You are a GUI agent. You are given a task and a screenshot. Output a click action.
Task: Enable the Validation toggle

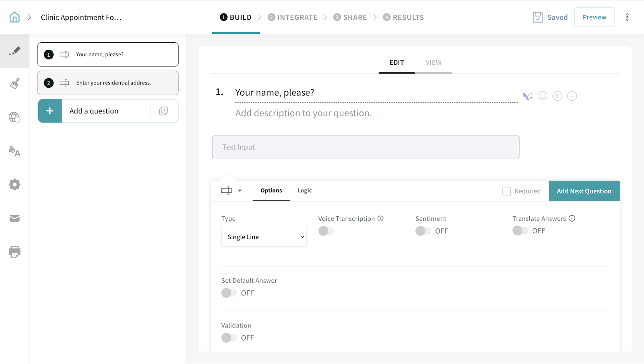pos(229,338)
